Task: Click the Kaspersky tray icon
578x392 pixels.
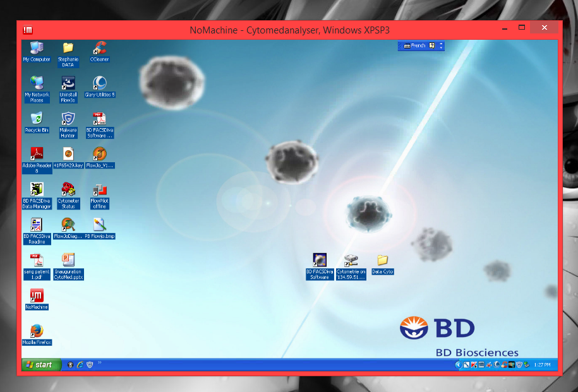Action: pos(474,365)
